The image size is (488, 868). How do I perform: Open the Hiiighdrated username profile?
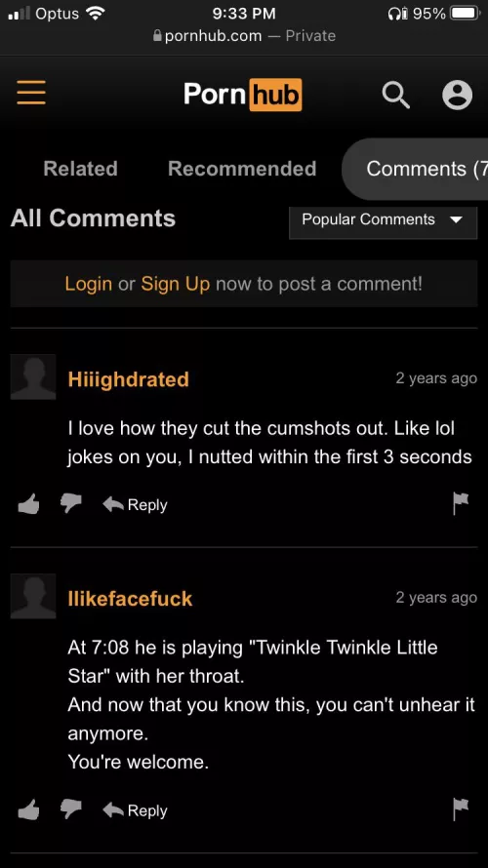(x=129, y=379)
